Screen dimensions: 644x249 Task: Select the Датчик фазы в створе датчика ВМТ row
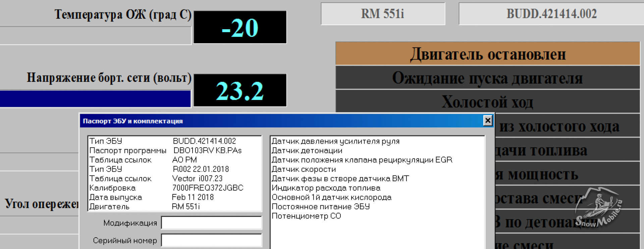click(377, 179)
